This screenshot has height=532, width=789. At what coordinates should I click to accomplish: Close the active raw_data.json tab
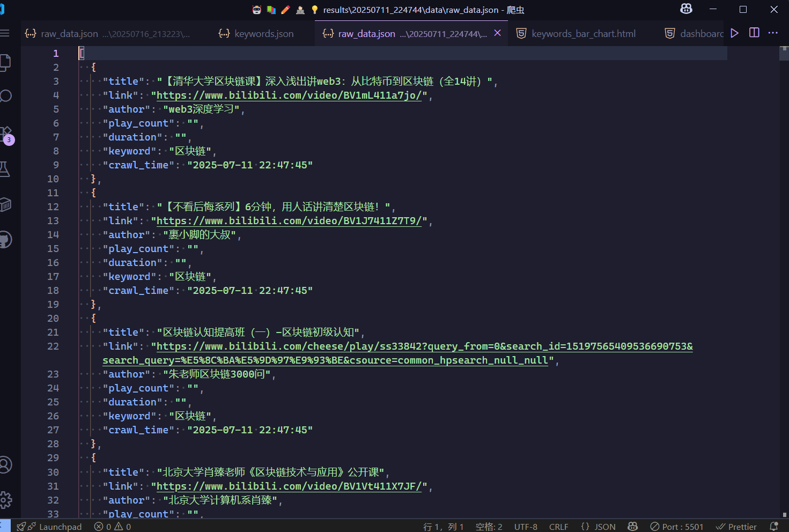coord(497,33)
